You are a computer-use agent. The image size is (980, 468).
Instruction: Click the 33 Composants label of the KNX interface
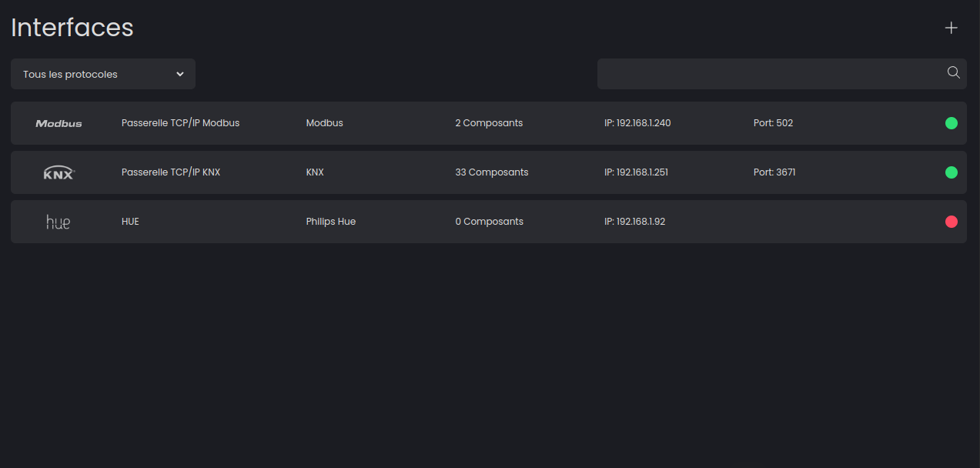491,172
